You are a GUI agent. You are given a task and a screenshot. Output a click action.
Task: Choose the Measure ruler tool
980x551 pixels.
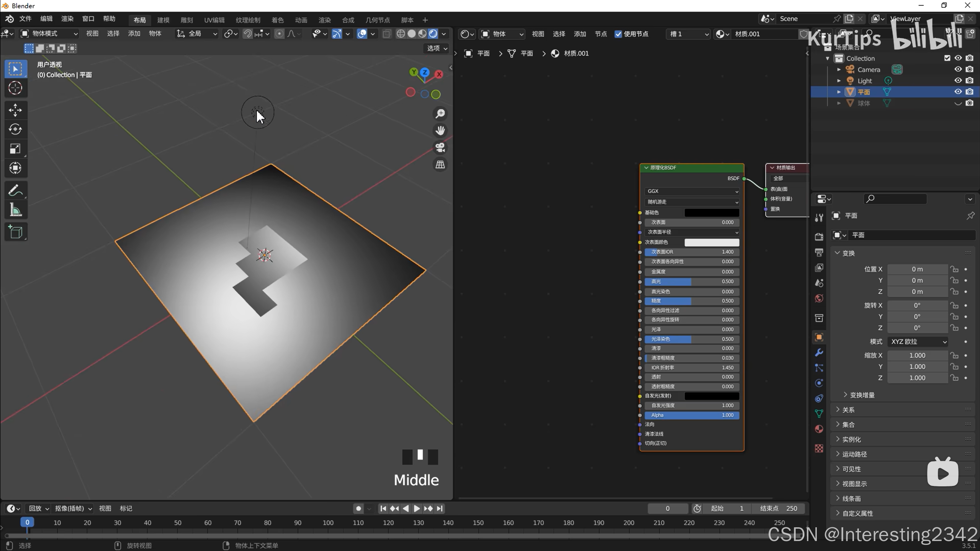[x=15, y=210]
